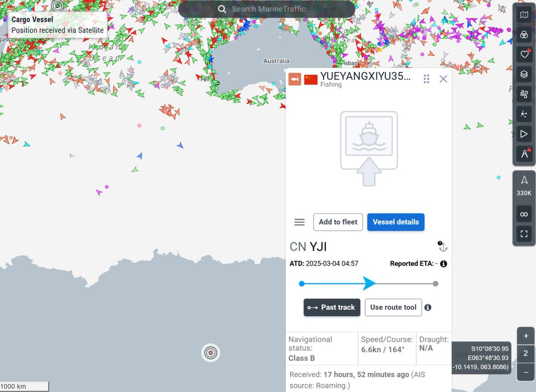The width and height of the screenshot is (536, 392).
Task: Select the target marker in southern ocean
Action: (211, 353)
